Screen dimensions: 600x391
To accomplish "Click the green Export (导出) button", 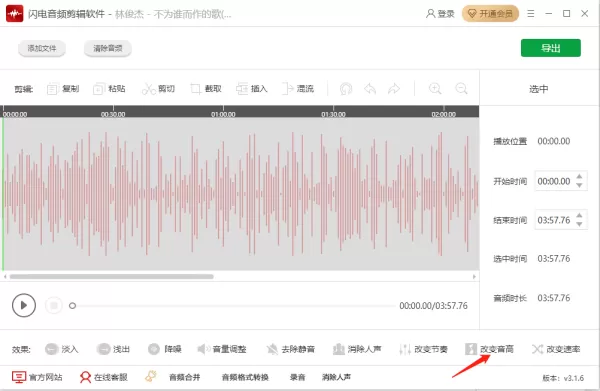I will (x=551, y=48).
